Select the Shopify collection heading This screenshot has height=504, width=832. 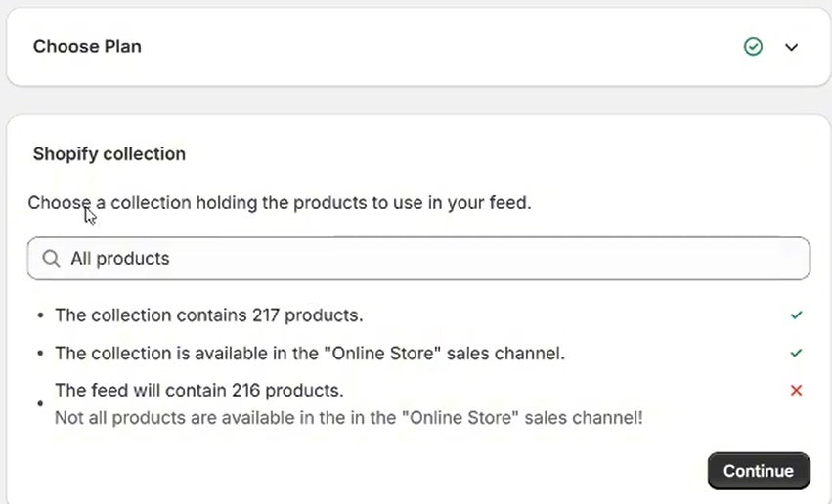click(109, 153)
